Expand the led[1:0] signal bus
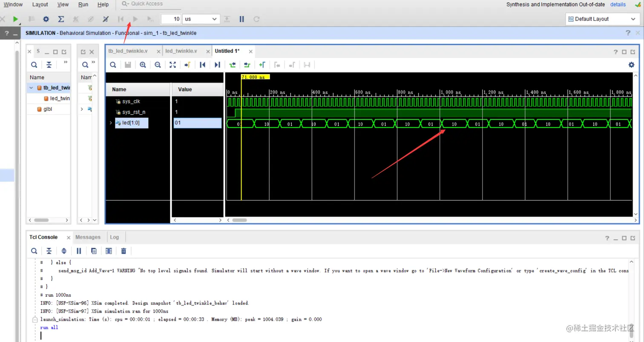 [x=111, y=123]
